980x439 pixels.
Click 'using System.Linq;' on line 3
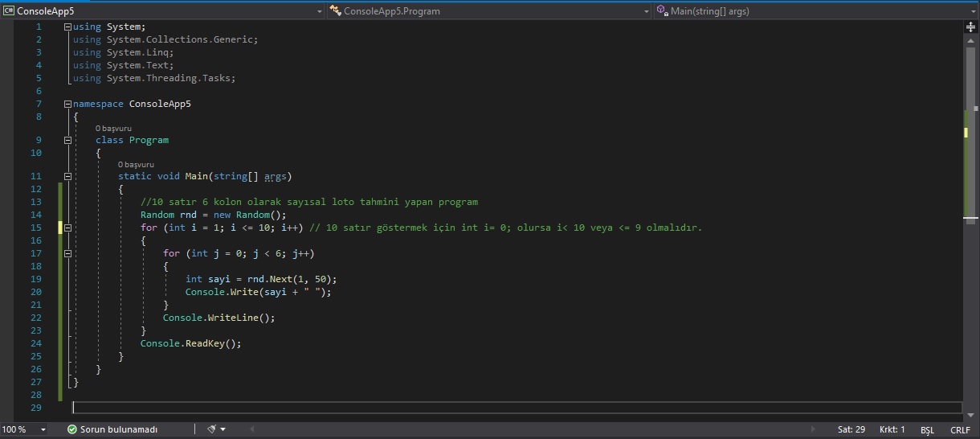(x=123, y=52)
